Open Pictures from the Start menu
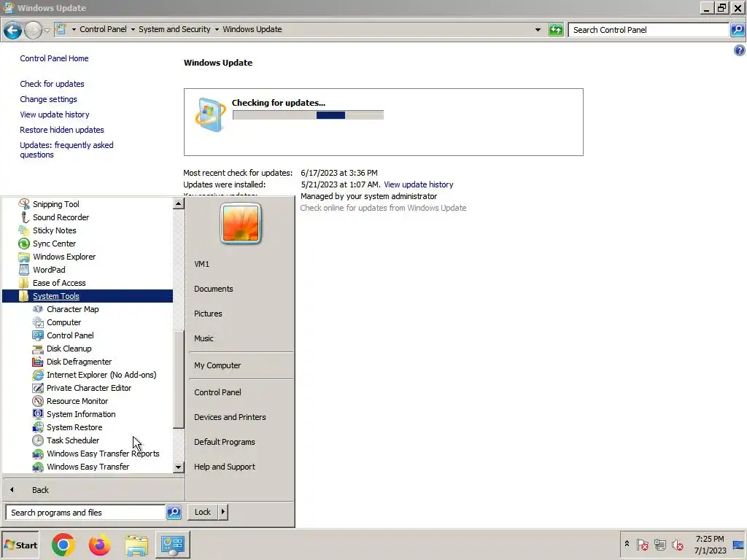747x560 pixels. [208, 314]
